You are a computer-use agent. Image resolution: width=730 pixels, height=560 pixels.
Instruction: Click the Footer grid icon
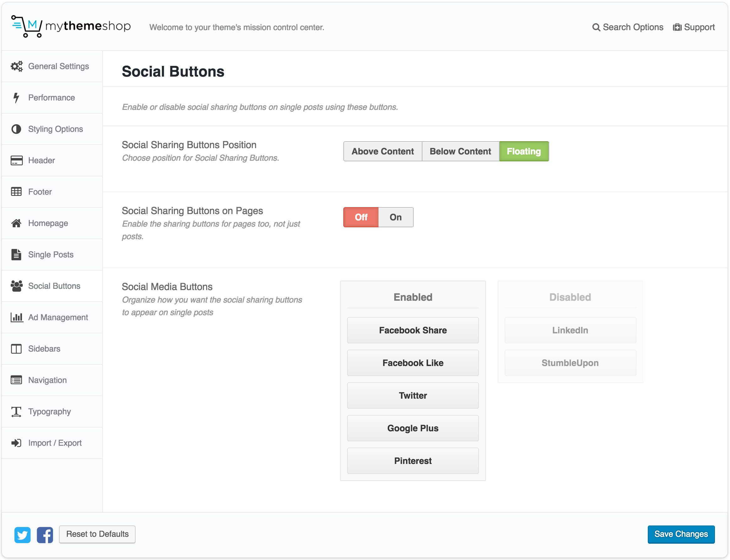click(x=16, y=192)
